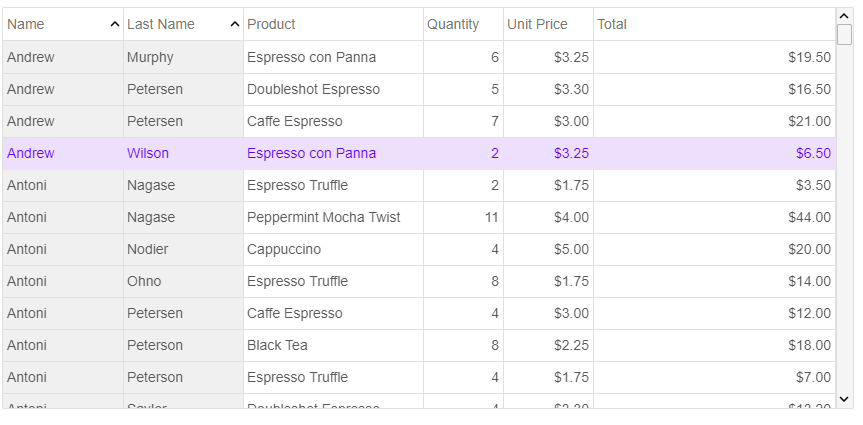Click the Cappuccino product cell

pyautogui.click(x=333, y=249)
